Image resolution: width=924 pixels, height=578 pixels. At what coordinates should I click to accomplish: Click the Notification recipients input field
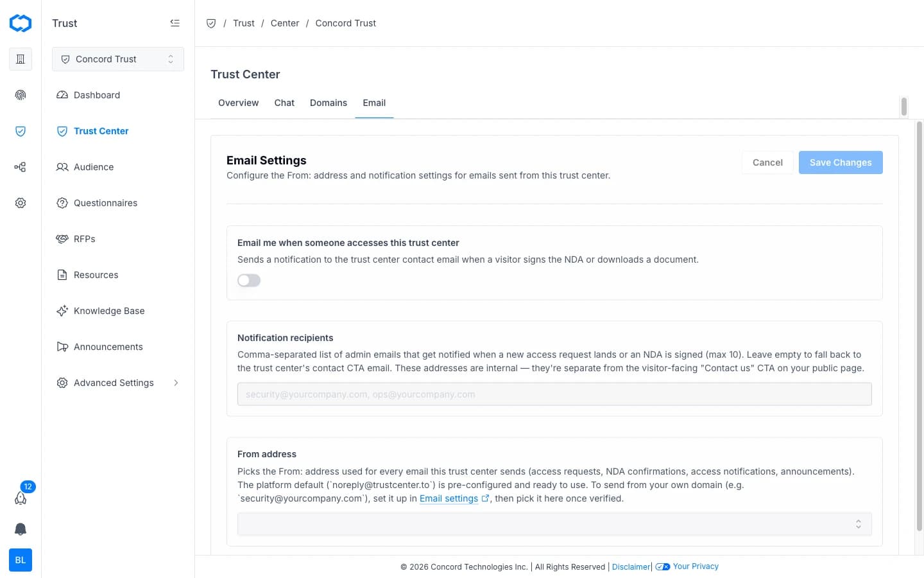point(554,394)
